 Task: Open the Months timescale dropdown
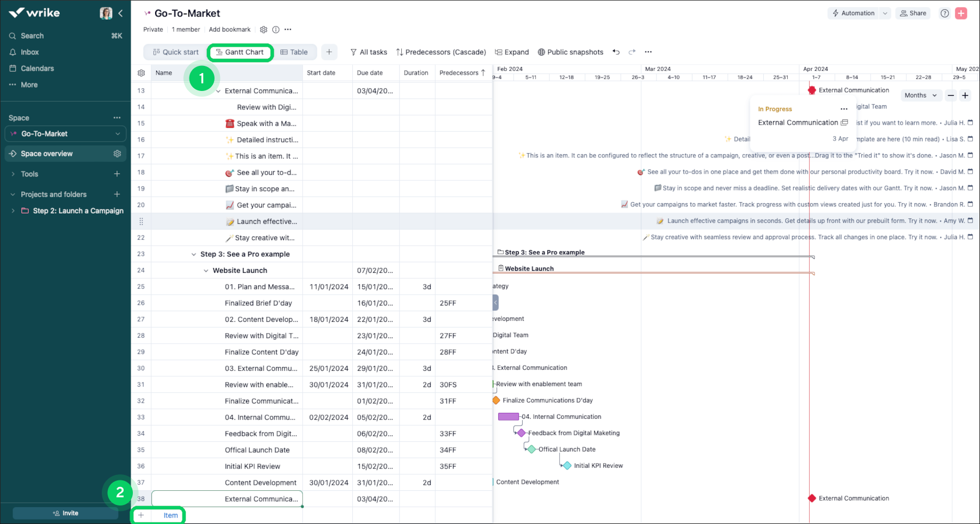(x=921, y=95)
